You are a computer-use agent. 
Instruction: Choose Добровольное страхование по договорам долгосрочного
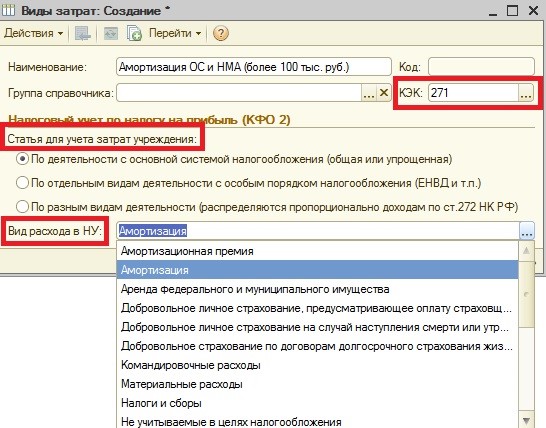click(x=317, y=346)
